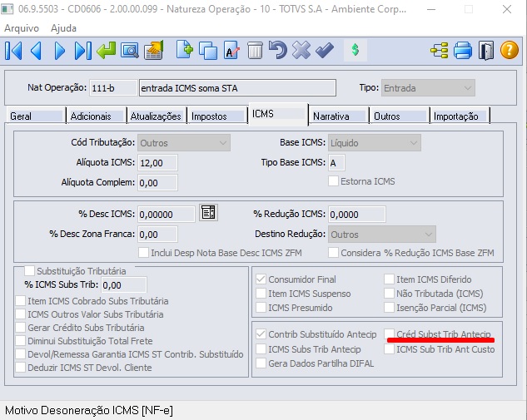
Task: Switch to the Outros tab
Action: (x=400, y=116)
